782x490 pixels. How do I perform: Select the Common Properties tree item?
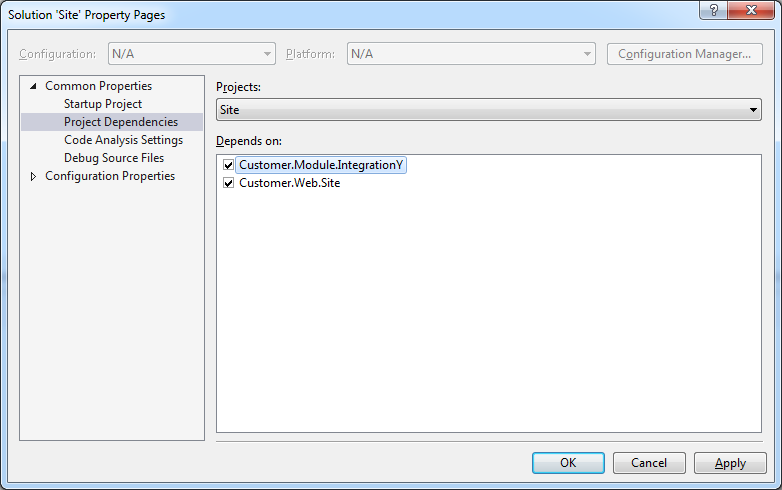pyautogui.click(x=98, y=86)
